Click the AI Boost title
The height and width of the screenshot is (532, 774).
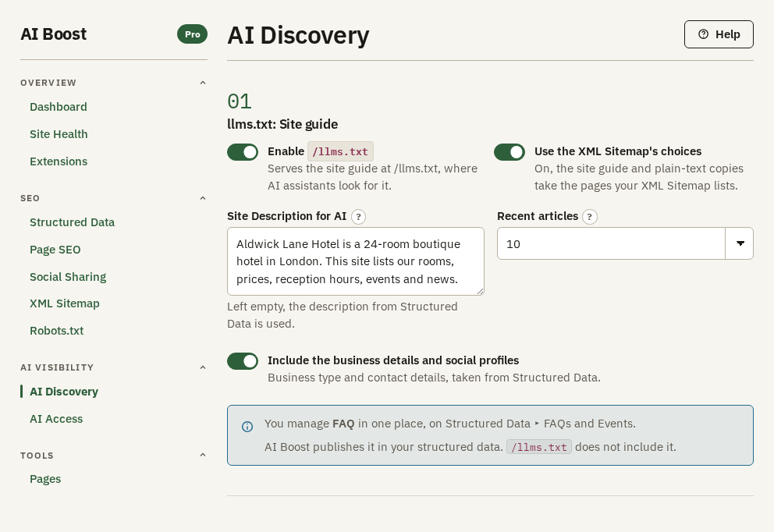coord(53,34)
